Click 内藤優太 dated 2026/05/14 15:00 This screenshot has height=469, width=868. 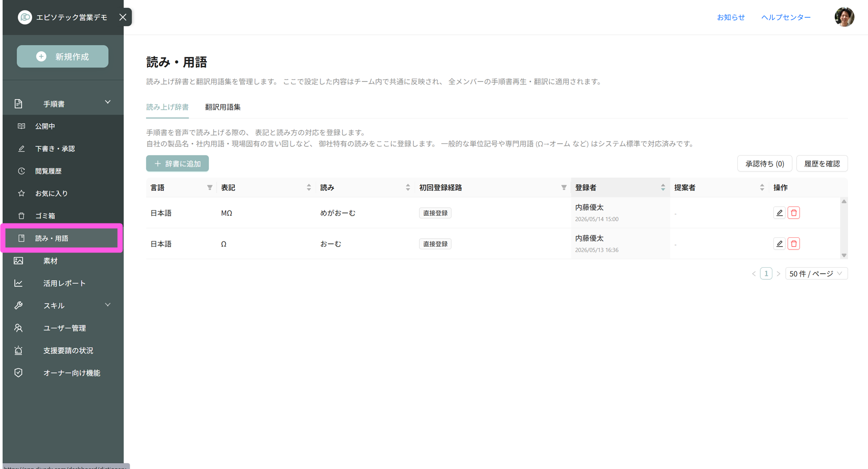596,213
